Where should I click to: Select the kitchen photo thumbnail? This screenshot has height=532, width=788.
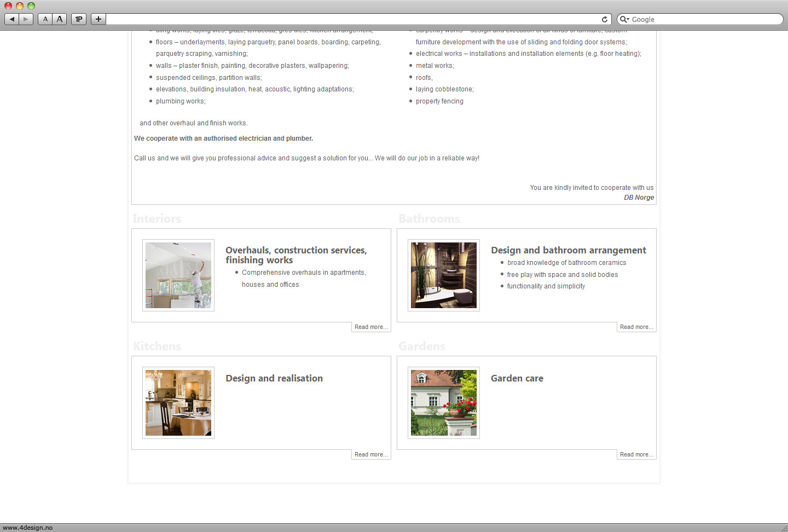(178, 403)
